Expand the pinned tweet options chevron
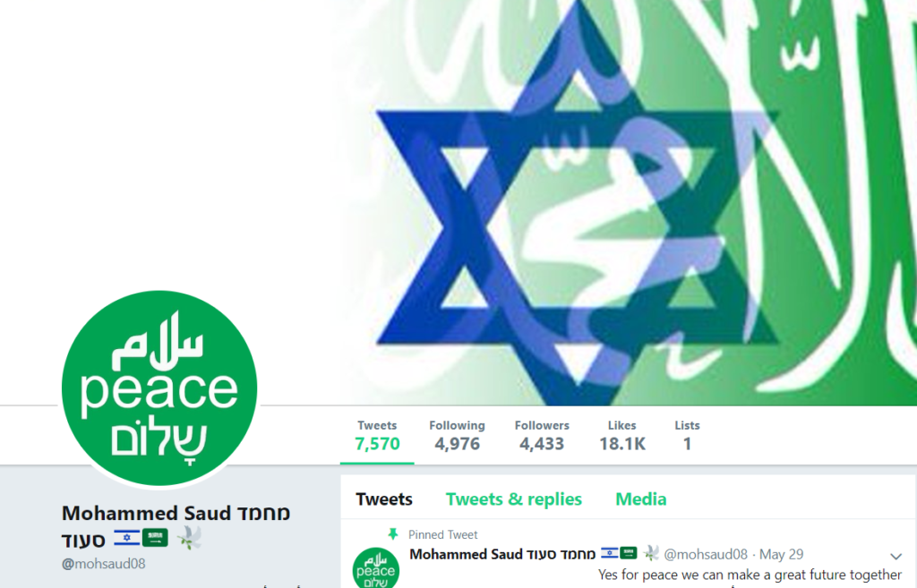This screenshot has width=917, height=588. click(896, 556)
